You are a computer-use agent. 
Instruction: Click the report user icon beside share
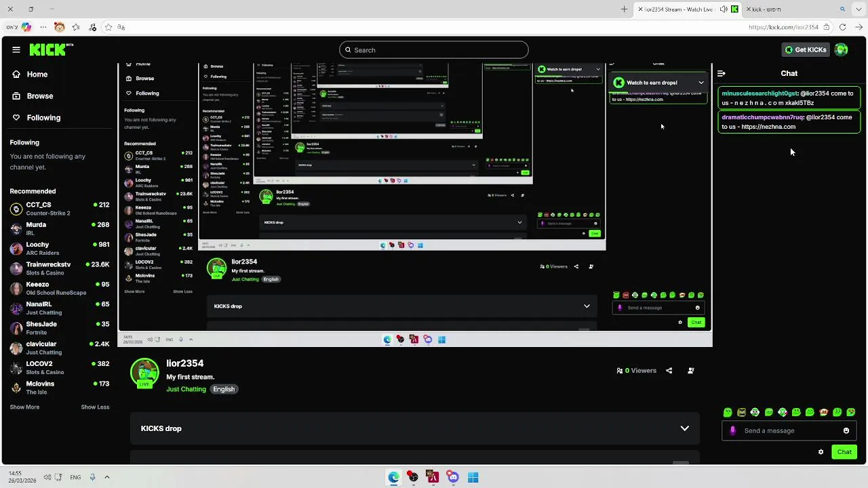[x=691, y=371]
